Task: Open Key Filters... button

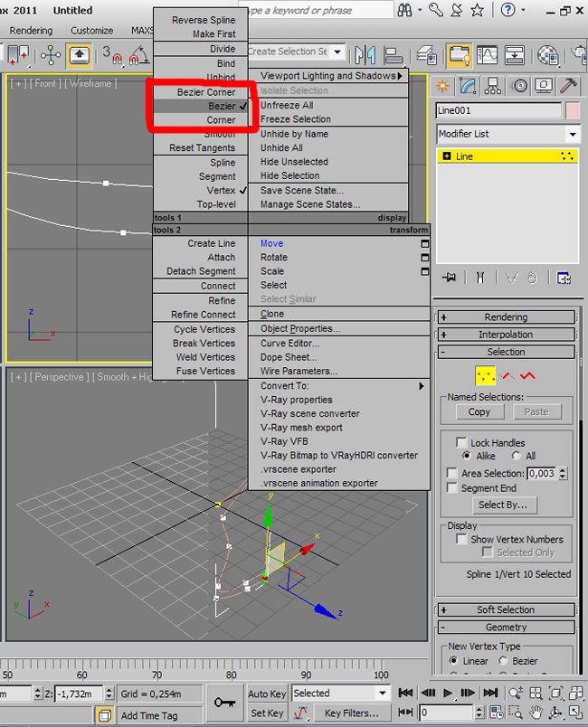Action: point(352,713)
